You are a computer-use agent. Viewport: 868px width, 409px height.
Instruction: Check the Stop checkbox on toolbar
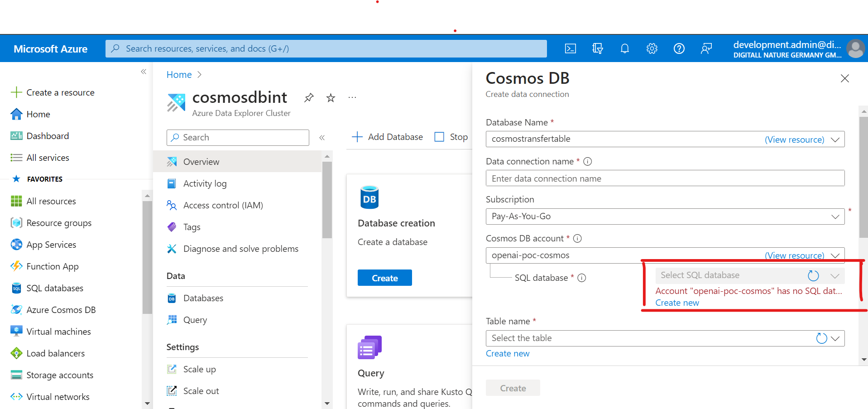pyautogui.click(x=439, y=136)
